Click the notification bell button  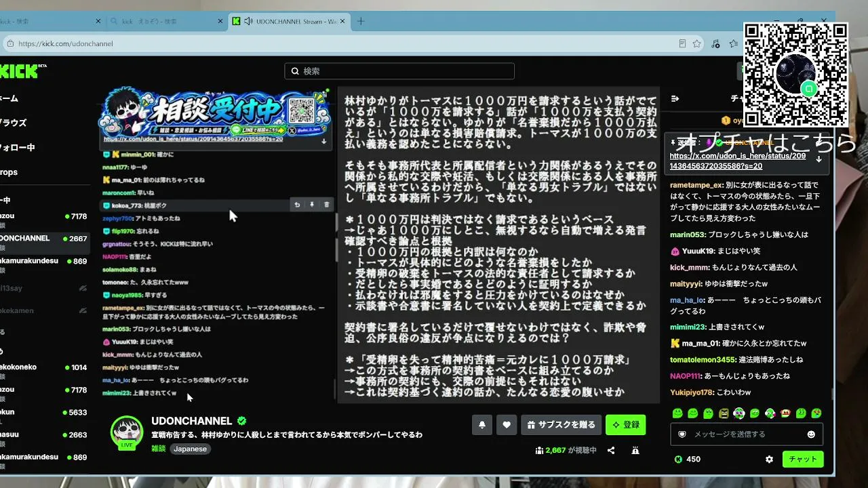482,425
